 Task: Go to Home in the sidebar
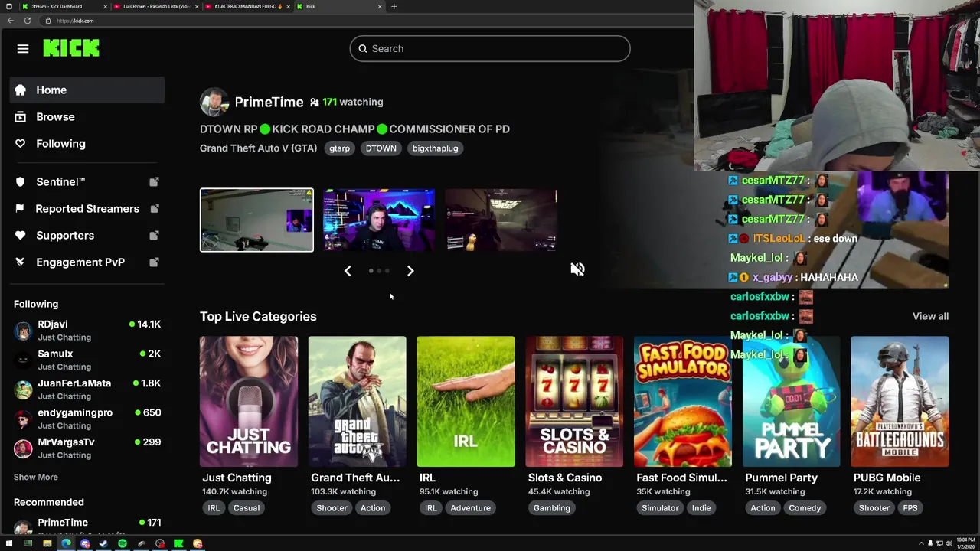tap(87, 90)
